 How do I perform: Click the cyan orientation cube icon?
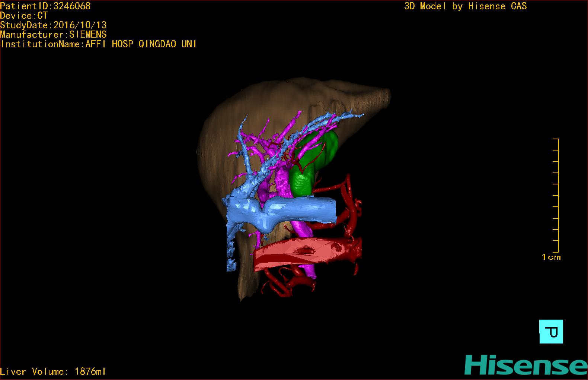tap(551, 332)
